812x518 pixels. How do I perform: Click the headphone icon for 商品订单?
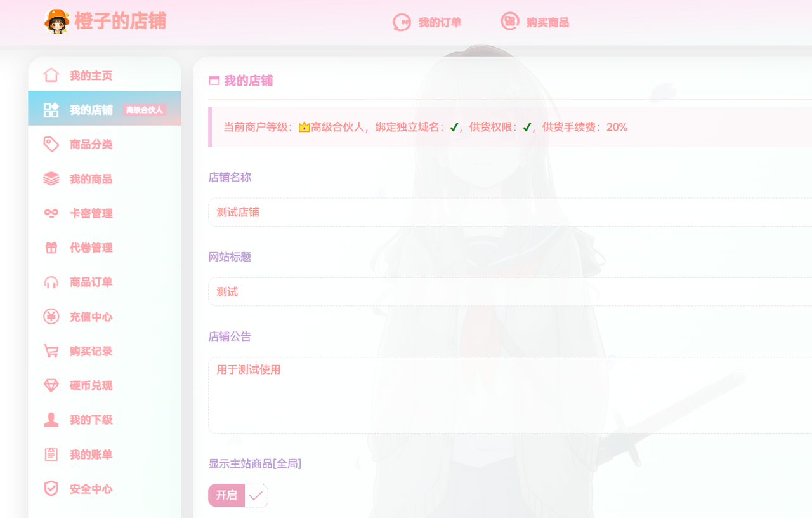51,282
